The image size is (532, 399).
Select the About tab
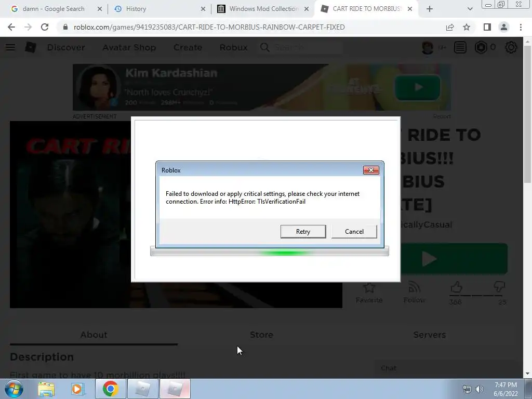point(94,335)
